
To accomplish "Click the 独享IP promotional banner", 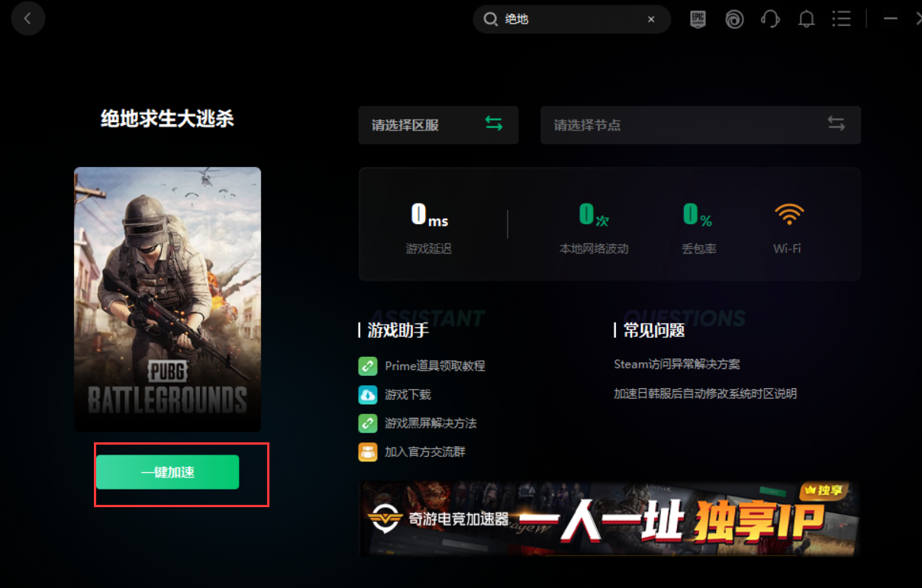I will pyautogui.click(x=609, y=519).
